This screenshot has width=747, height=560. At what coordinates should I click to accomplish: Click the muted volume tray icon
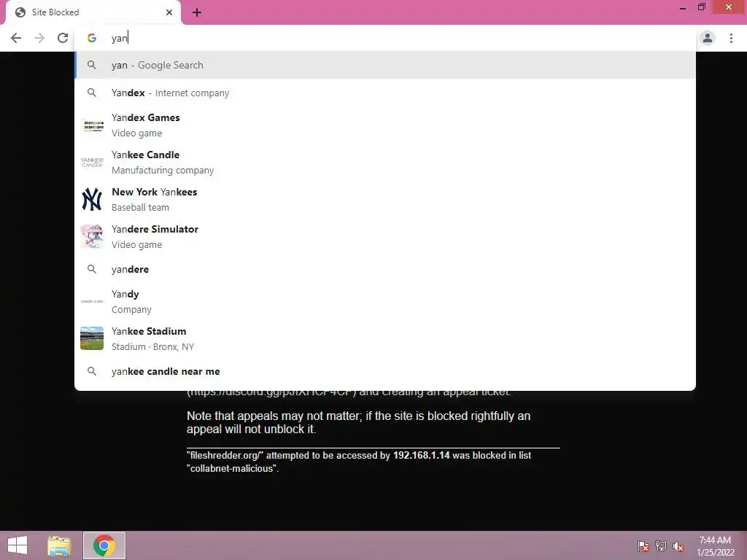click(678, 546)
